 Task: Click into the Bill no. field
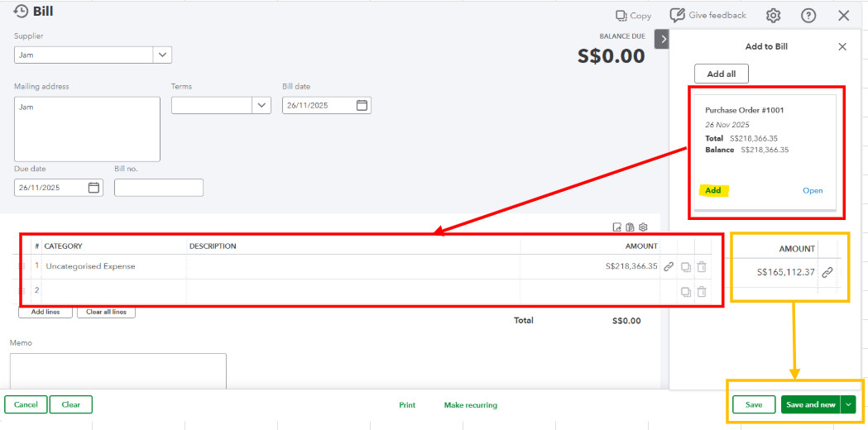click(159, 188)
